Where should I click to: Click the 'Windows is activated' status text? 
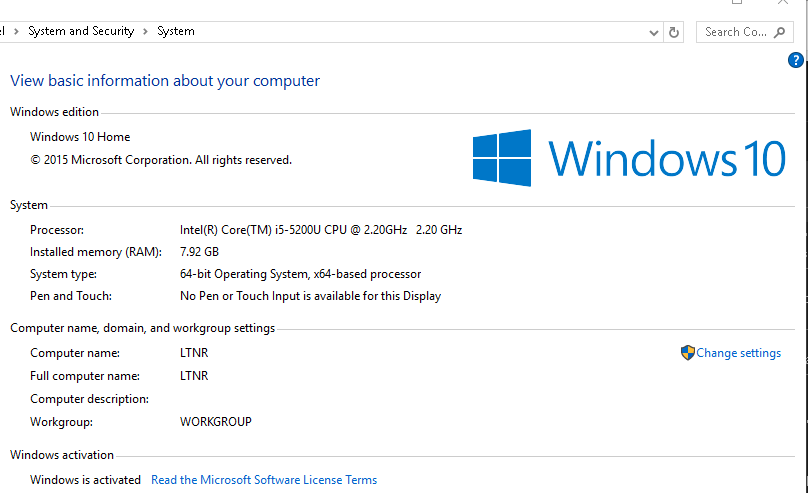(86, 480)
